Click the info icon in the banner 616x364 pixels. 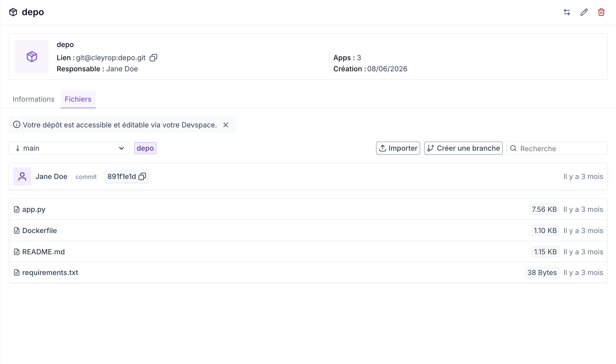pos(17,125)
